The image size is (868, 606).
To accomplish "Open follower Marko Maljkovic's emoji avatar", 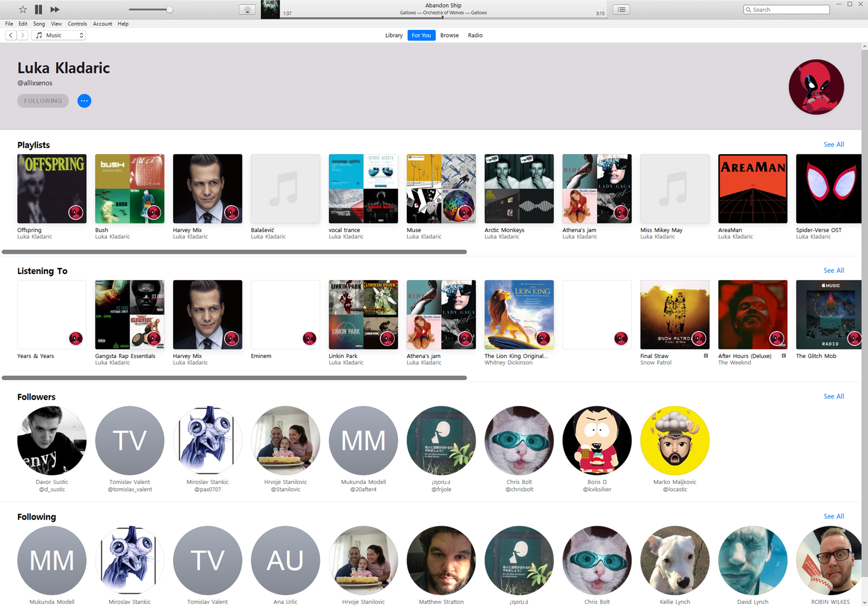I will tap(675, 441).
